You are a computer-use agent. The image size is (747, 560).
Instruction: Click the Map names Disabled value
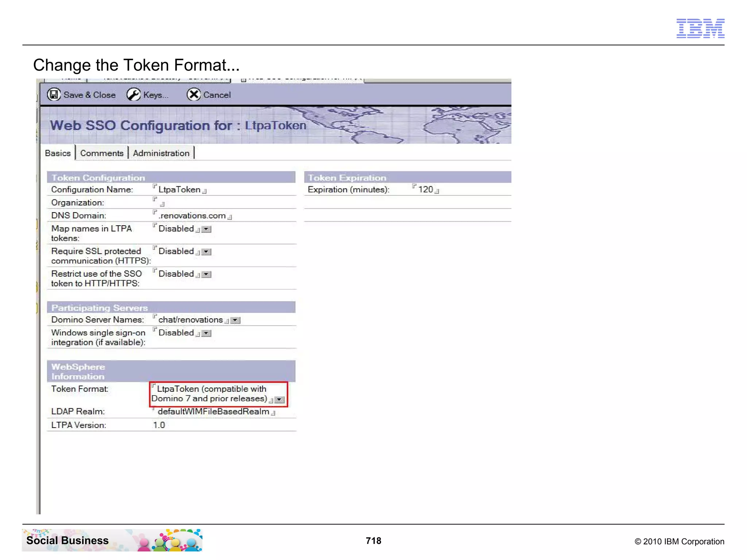click(176, 229)
